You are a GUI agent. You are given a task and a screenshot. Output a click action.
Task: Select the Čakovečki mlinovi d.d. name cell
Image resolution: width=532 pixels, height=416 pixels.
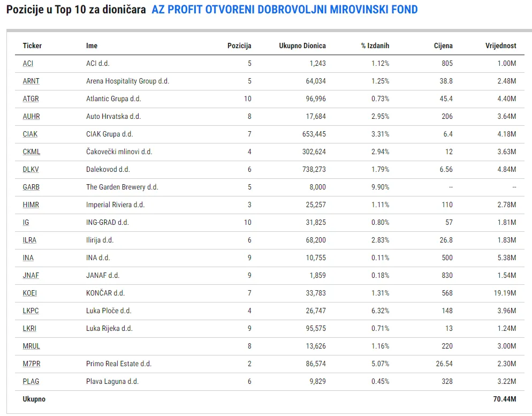tap(119, 152)
